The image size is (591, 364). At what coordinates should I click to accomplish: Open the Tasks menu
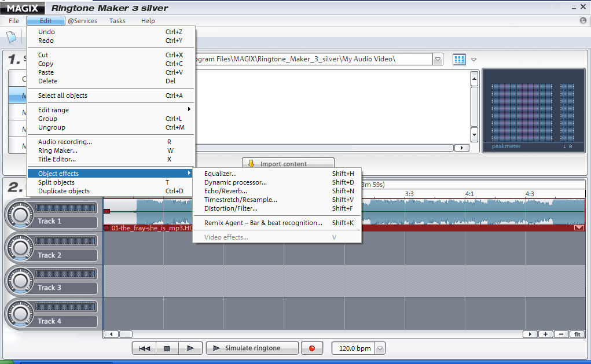click(x=117, y=20)
